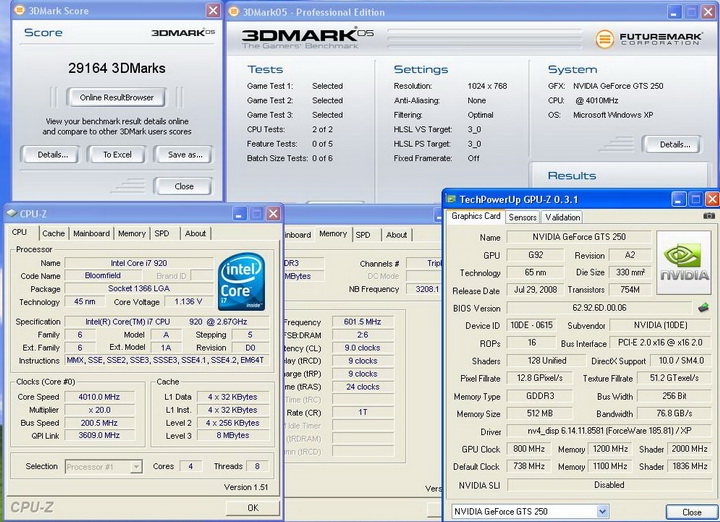This screenshot has height=522, width=720.
Task: Switch to the Sensors tab in GPU-Z
Action: click(523, 217)
